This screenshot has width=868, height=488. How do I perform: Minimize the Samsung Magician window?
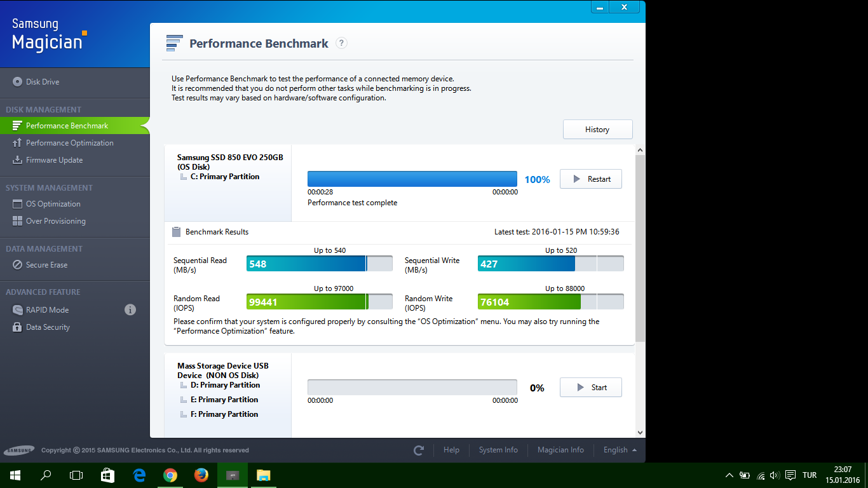point(600,7)
